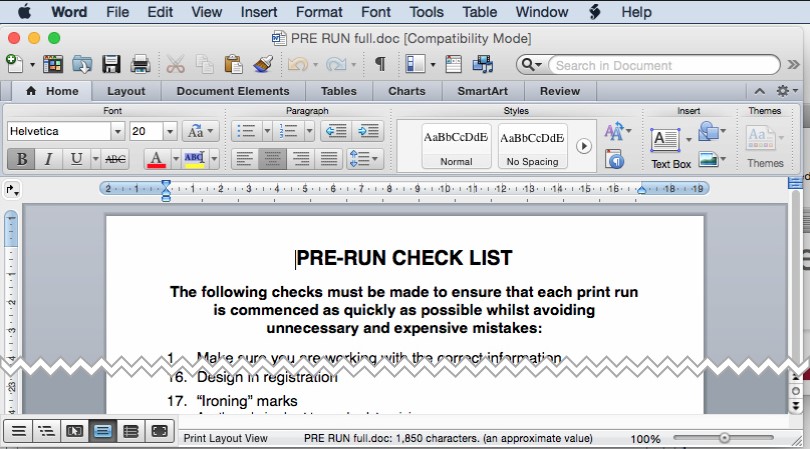This screenshot has height=449, width=810.
Task: Toggle Bold formatting
Action: [20, 158]
